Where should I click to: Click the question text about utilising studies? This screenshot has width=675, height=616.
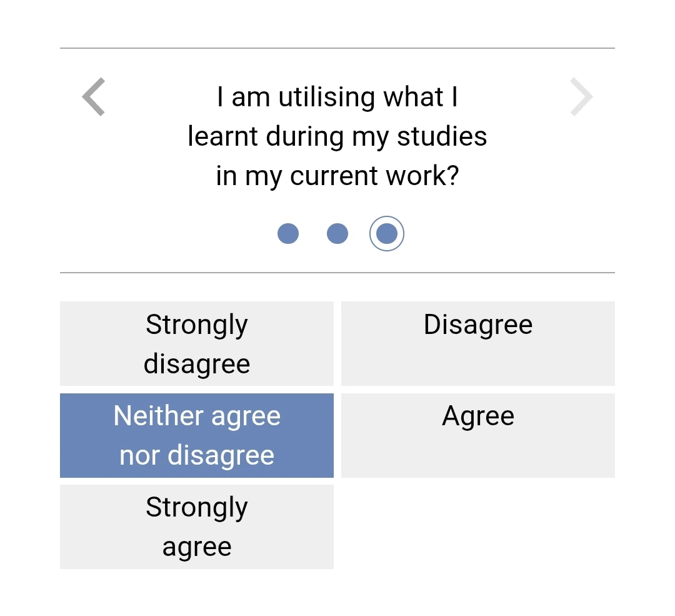(x=337, y=136)
